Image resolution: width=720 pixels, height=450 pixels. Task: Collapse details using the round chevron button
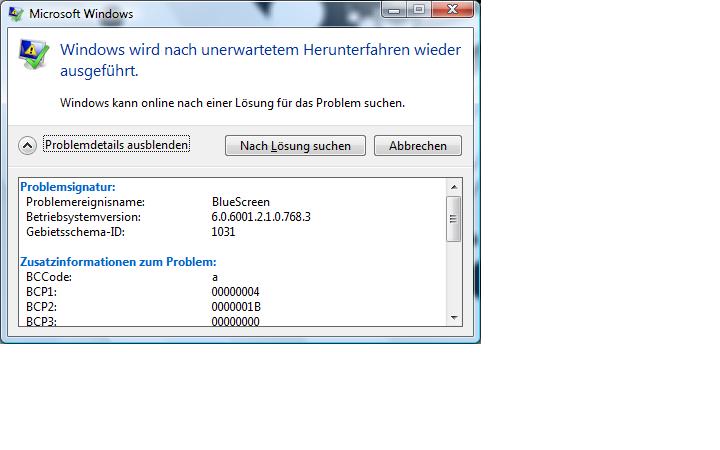click(27, 146)
